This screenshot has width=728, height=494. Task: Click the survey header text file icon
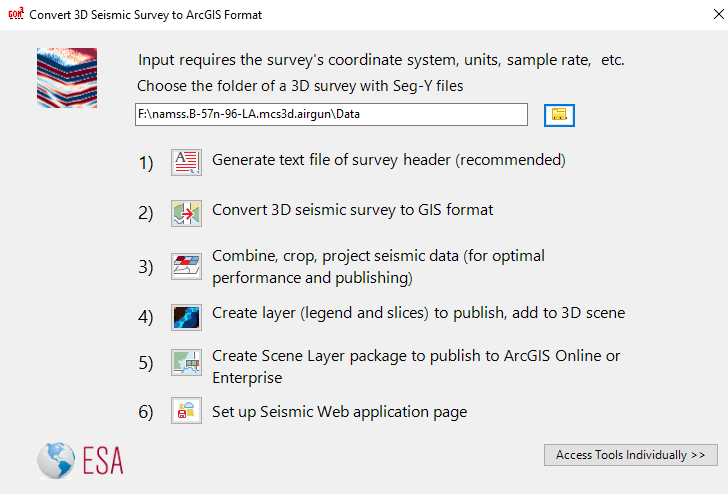(186, 162)
